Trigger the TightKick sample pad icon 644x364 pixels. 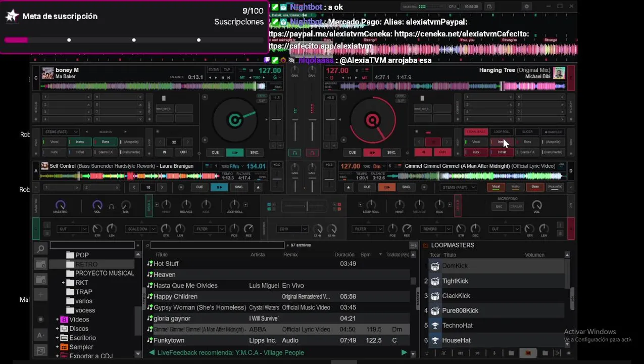435,281
